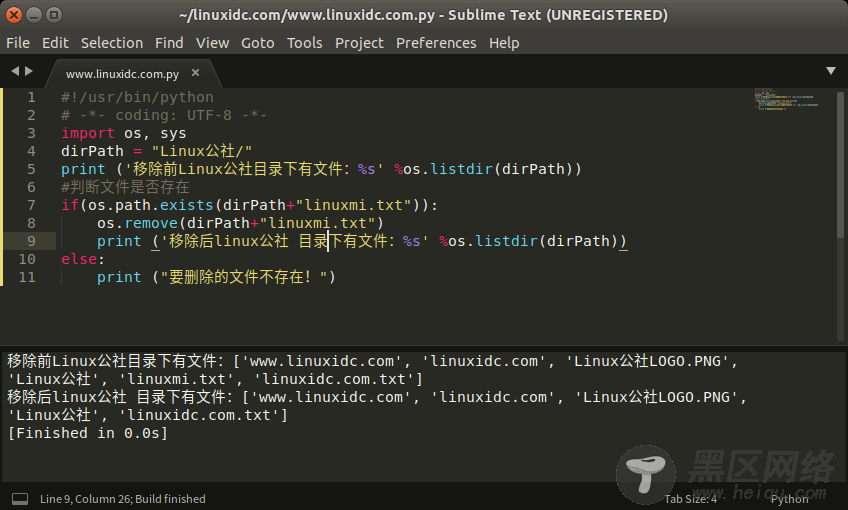Open the View menu

tap(212, 43)
